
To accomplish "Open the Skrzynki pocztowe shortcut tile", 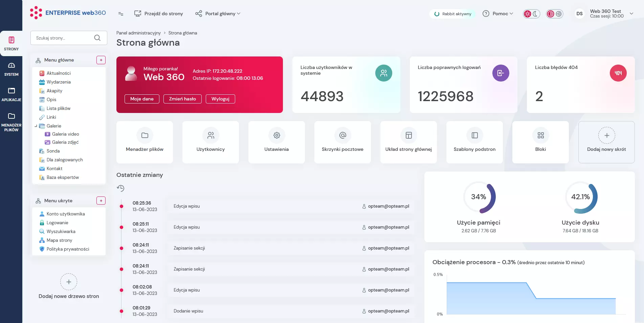I will (x=342, y=142).
